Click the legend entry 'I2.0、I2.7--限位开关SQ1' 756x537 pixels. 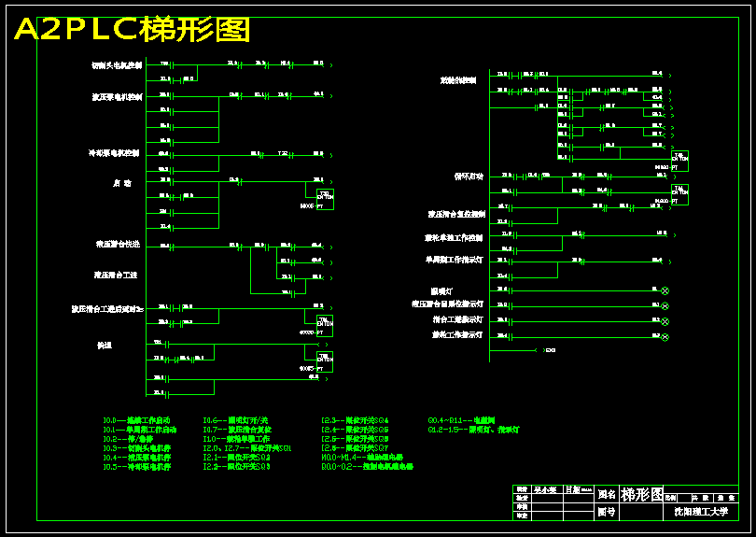tap(247, 448)
